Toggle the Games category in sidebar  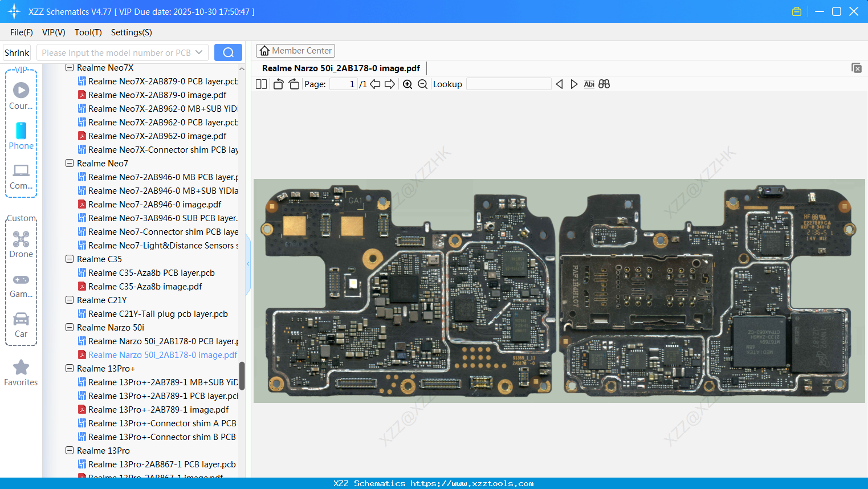click(x=21, y=280)
